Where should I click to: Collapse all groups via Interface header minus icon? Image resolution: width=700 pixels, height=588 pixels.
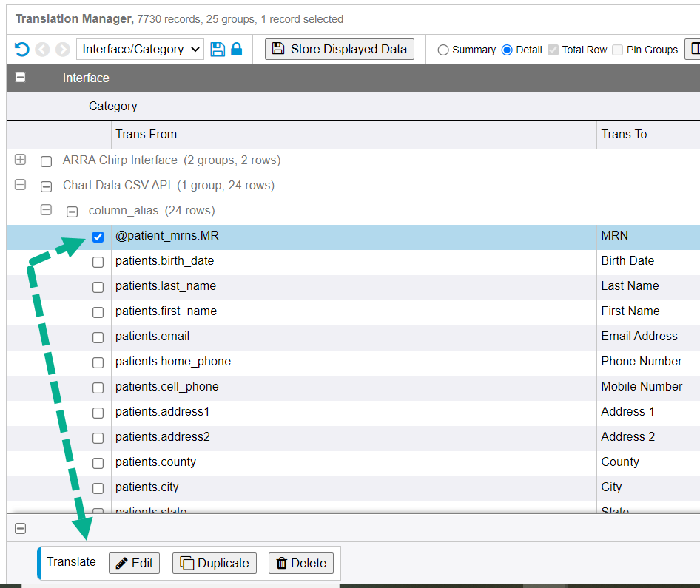(x=21, y=78)
